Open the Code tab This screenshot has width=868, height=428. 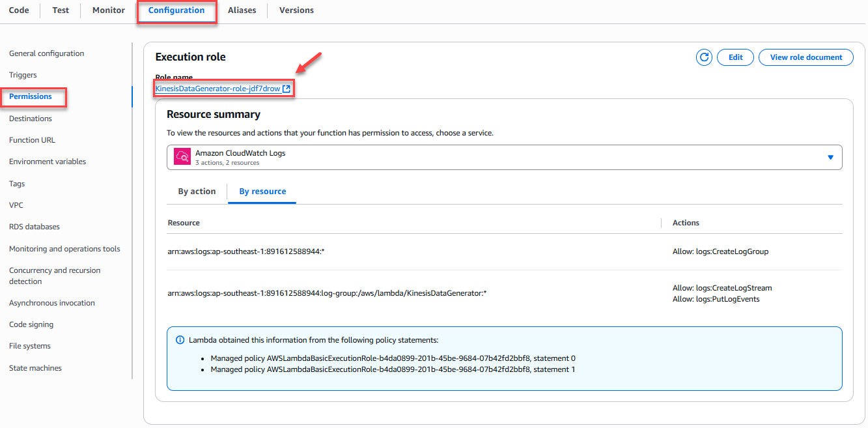point(19,10)
